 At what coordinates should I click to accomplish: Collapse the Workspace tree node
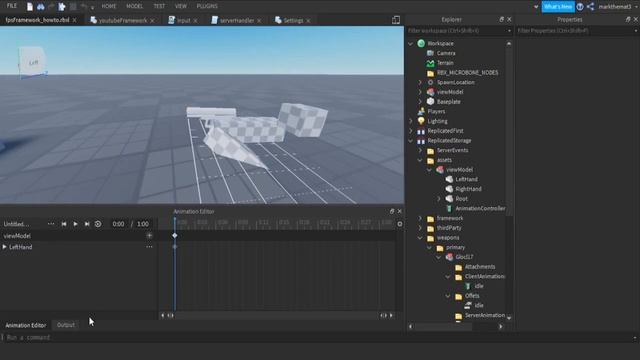point(411,43)
